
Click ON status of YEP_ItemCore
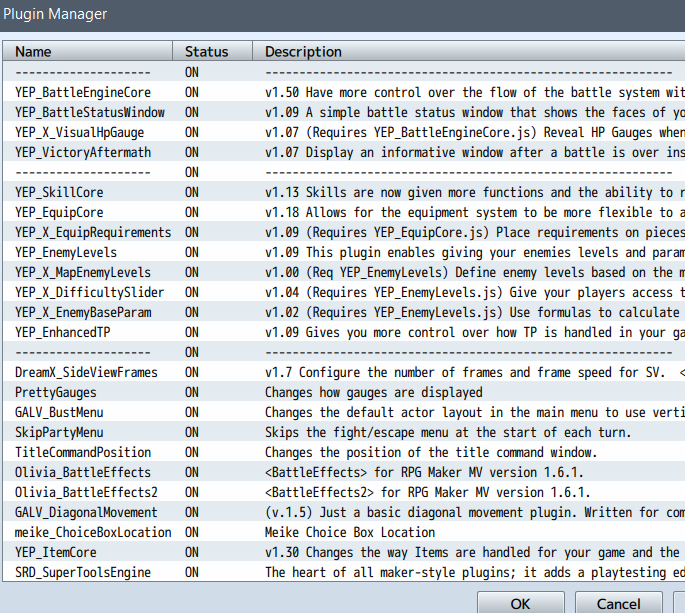tap(192, 553)
